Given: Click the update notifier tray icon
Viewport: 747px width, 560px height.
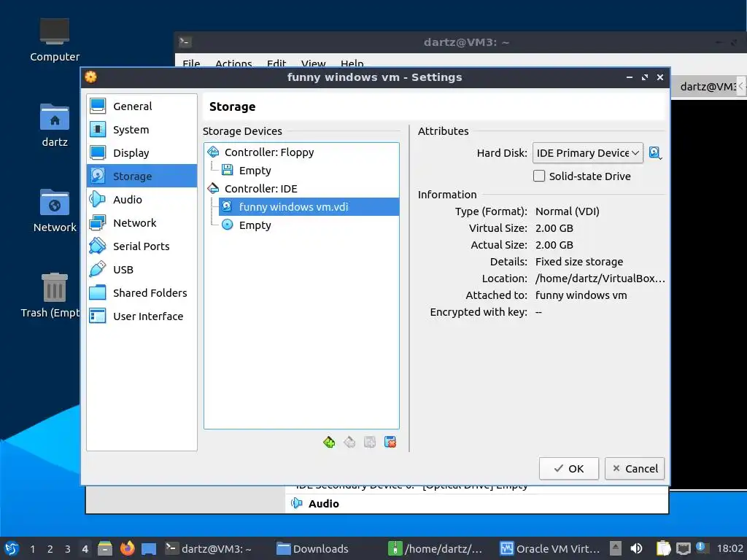Looking at the screenshot, I should pyautogui.click(x=701, y=548).
